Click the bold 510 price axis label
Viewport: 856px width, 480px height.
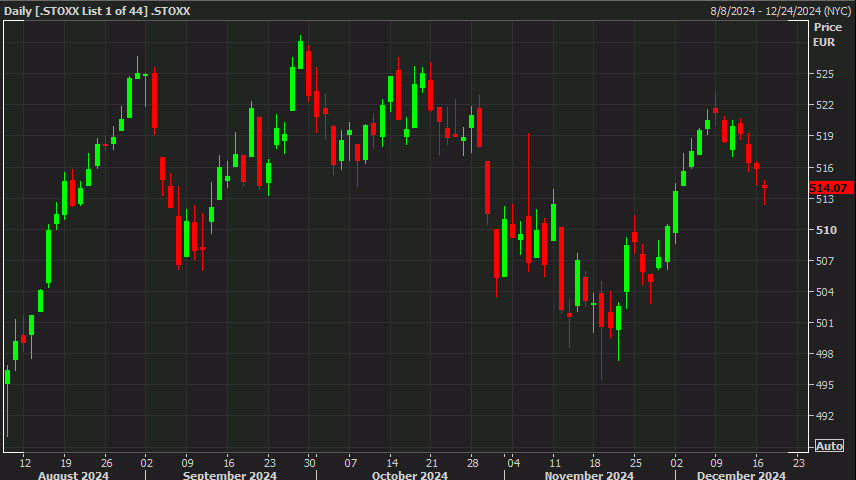tap(826, 230)
